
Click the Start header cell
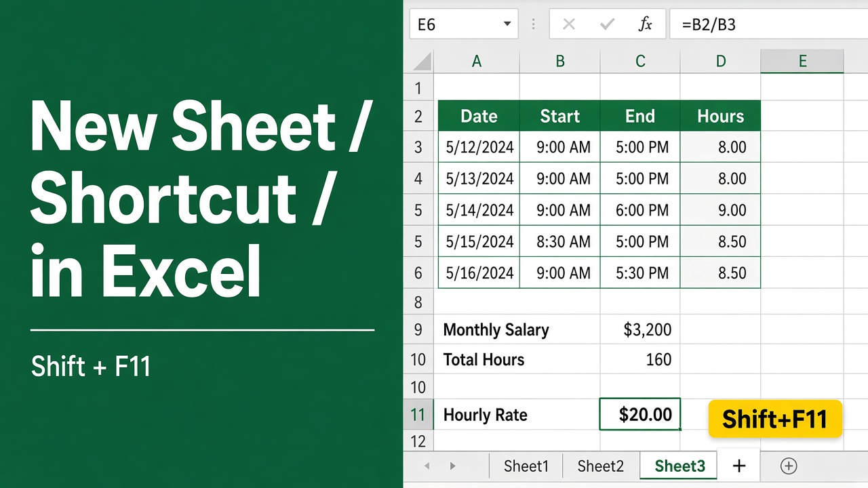[x=560, y=116]
